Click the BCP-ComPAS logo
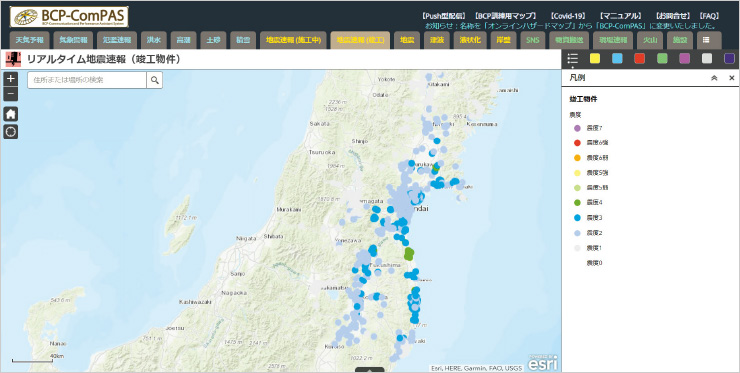 (x=69, y=17)
